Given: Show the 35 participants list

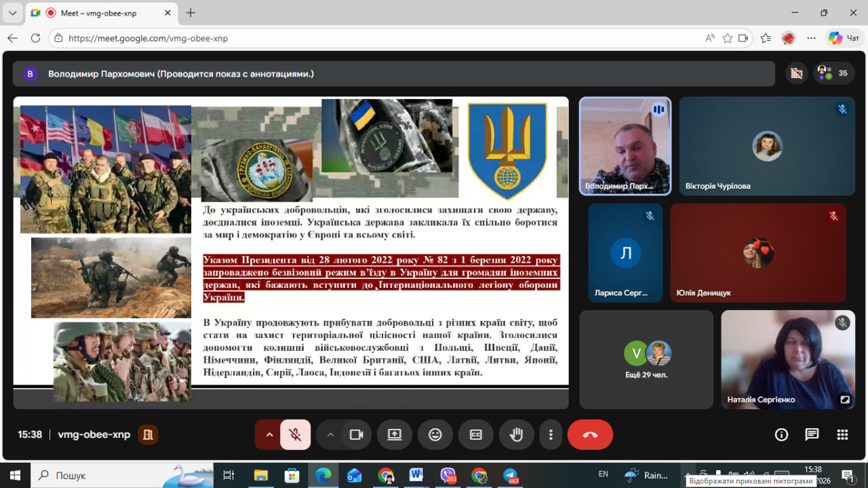Looking at the screenshot, I should (x=833, y=73).
